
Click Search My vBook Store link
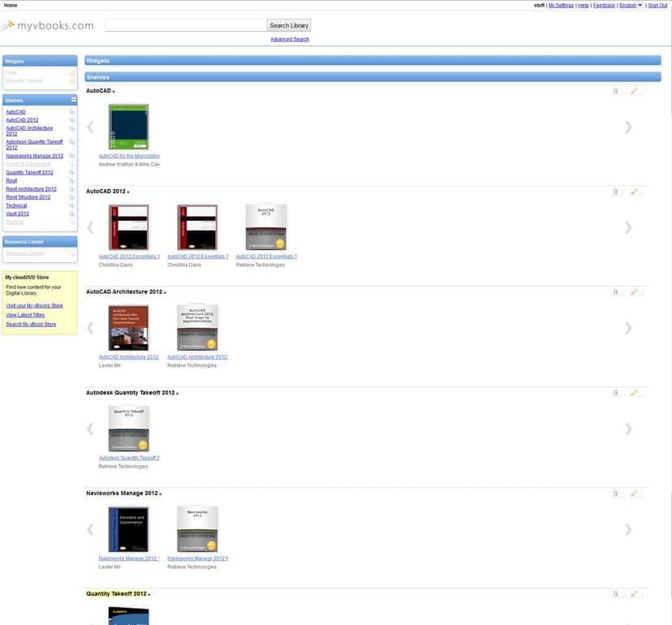point(31,325)
